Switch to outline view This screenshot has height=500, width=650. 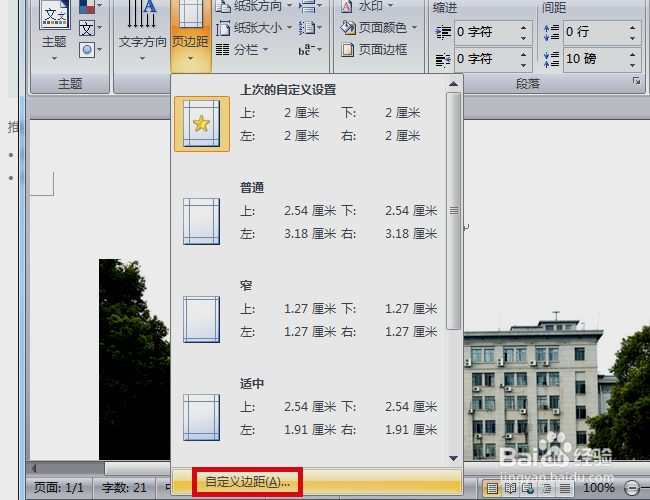coord(546,488)
